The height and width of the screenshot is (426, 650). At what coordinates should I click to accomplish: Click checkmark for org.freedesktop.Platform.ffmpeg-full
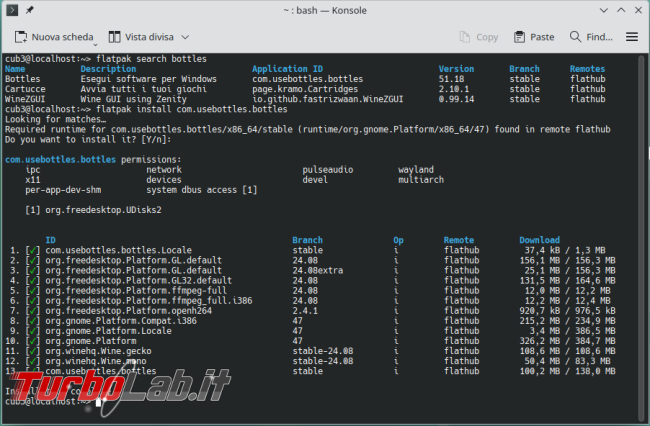click(33, 290)
